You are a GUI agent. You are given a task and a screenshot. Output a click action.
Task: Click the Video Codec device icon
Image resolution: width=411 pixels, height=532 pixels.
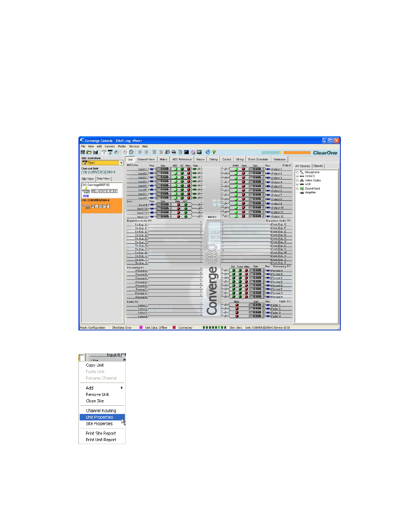tap(302, 180)
